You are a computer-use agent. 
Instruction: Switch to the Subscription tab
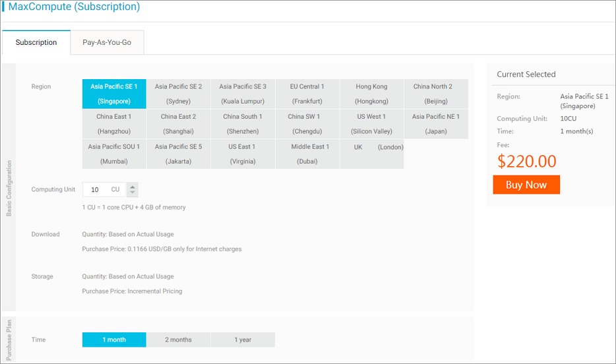click(36, 42)
